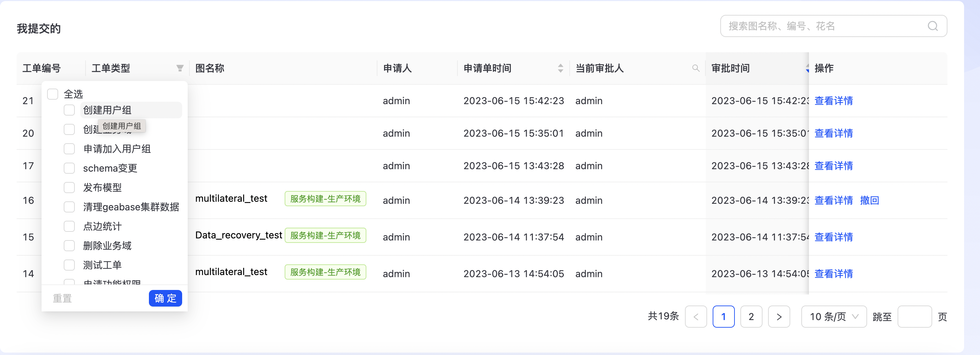Click Data_recovery_test graph name
Screen dimensions: 980x355
click(x=239, y=235)
